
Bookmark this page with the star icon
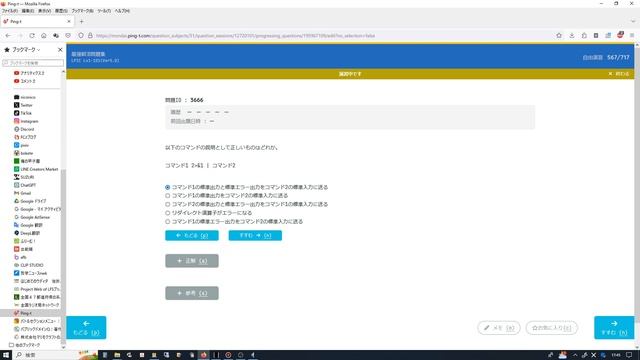coord(559,36)
